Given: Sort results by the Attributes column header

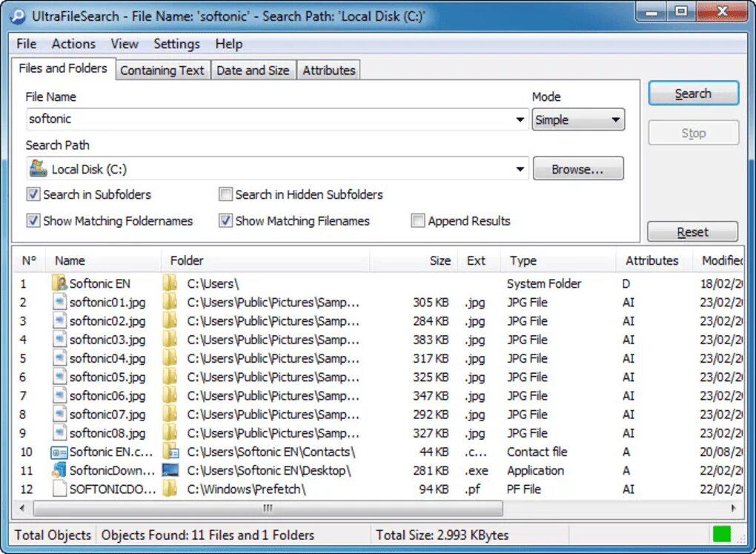Looking at the screenshot, I should (654, 260).
